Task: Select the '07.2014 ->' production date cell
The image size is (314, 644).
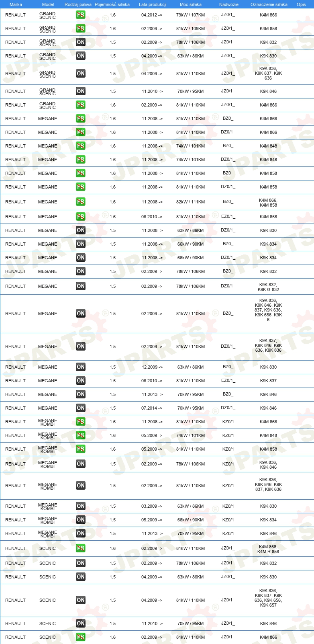Action: 152,408
